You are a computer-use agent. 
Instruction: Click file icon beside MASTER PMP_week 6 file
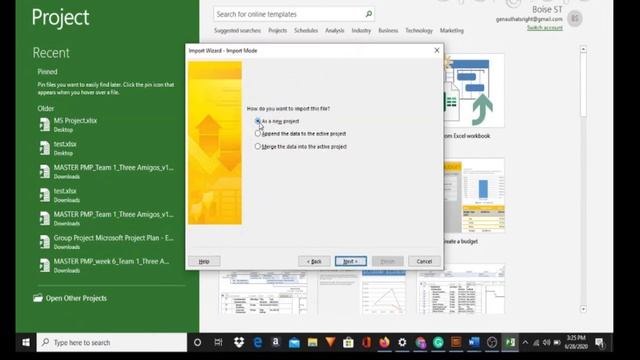pyautogui.click(x=44, y=265)
